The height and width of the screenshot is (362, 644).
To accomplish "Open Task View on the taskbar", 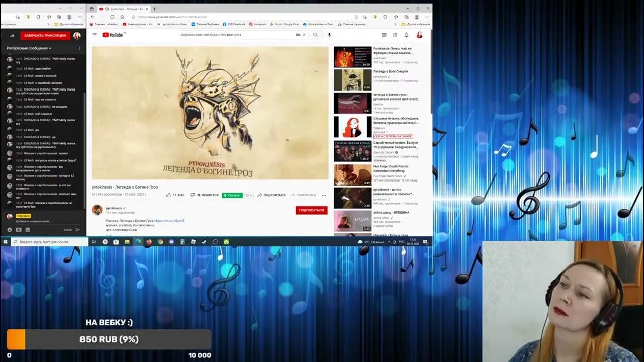I will tap(94, 242).
